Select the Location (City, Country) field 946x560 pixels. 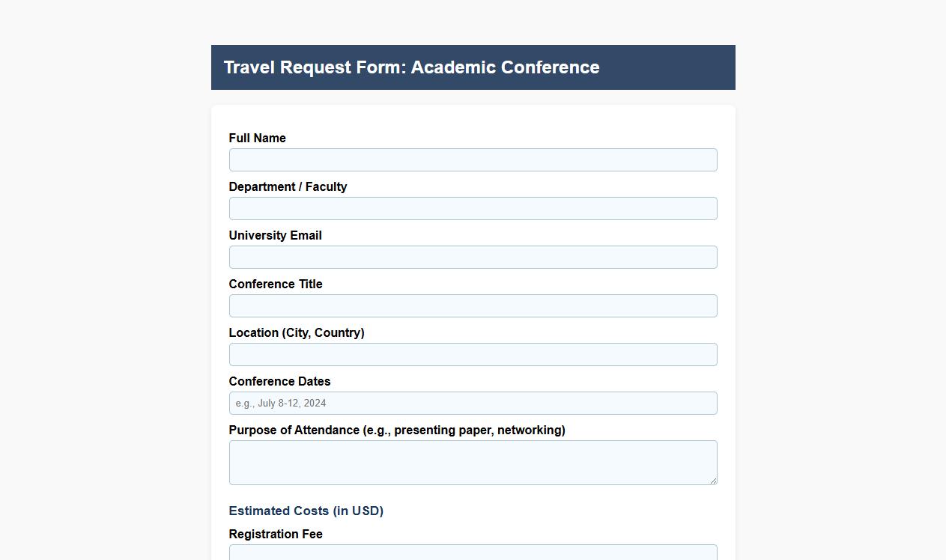(473, 354)
